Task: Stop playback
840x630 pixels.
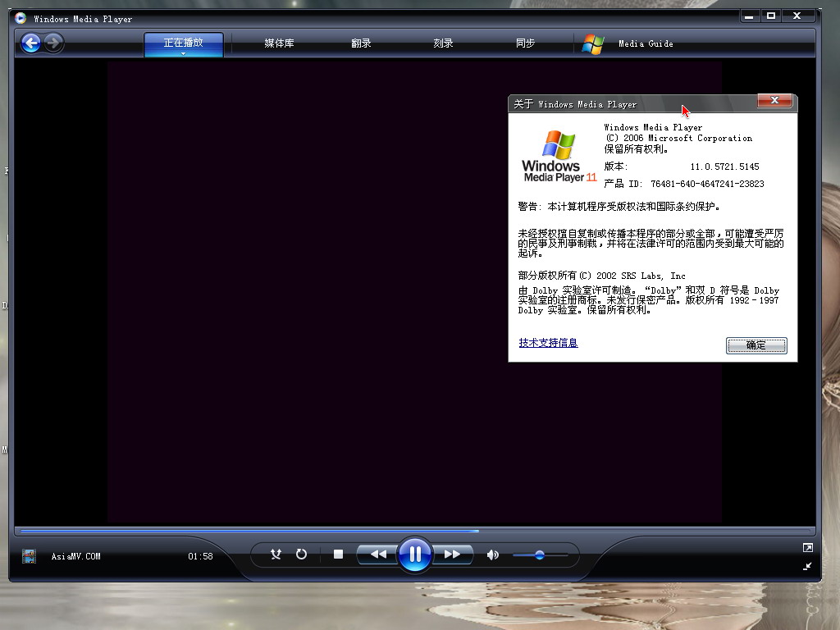Action: point(338,554)
